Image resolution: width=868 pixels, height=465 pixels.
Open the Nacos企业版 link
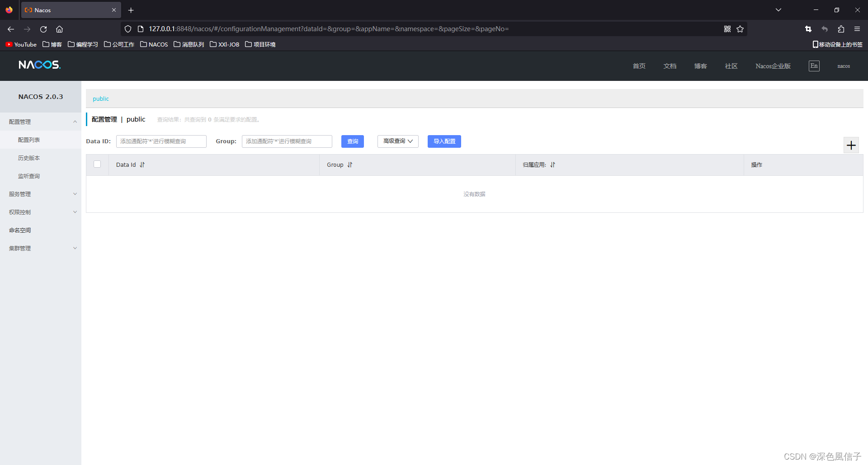pos(773,66)
